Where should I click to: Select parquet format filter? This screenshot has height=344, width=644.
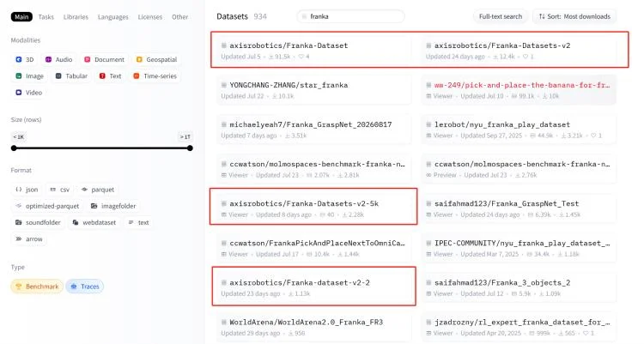click(x=98, y=190)
